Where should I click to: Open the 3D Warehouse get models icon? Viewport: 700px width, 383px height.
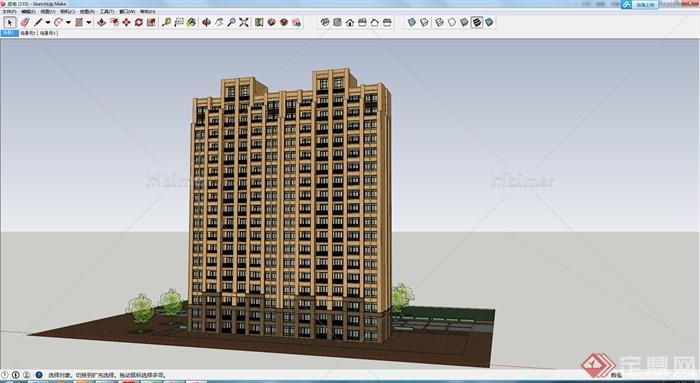coord(271,22)
